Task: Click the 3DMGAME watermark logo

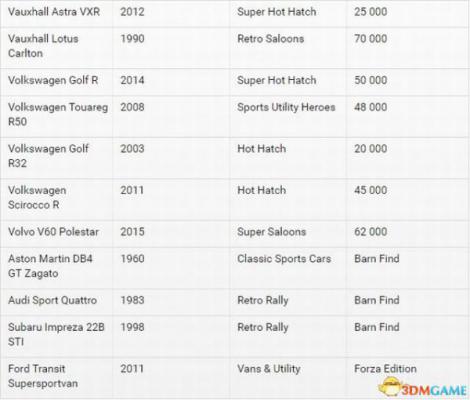Action: point(423,388)
